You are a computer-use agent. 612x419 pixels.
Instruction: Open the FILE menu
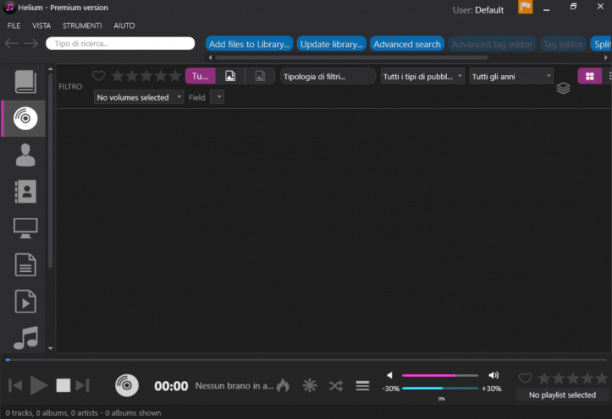pyautogui.click(x=14, y=26)
